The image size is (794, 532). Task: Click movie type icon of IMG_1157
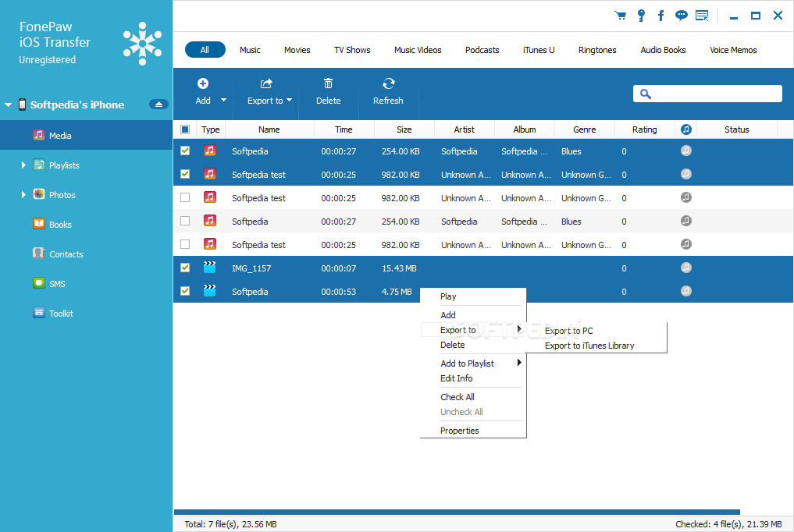click(210, 268)
